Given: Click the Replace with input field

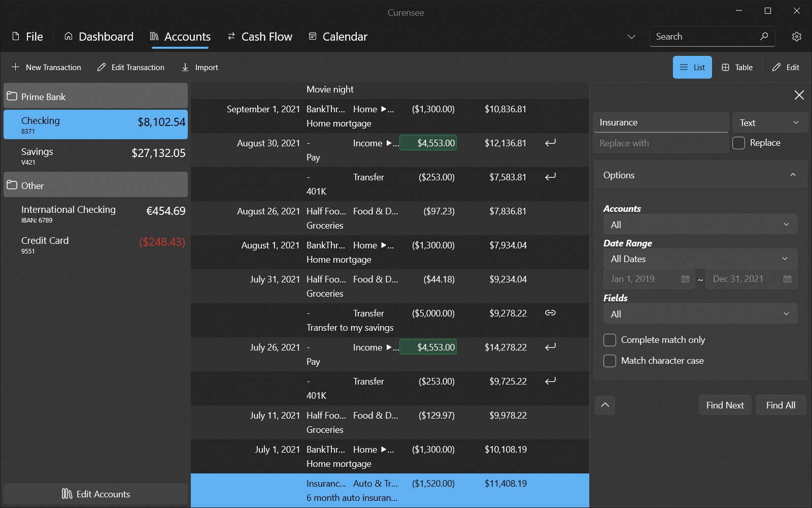Looking at the screenshot, I should [660, 143].
